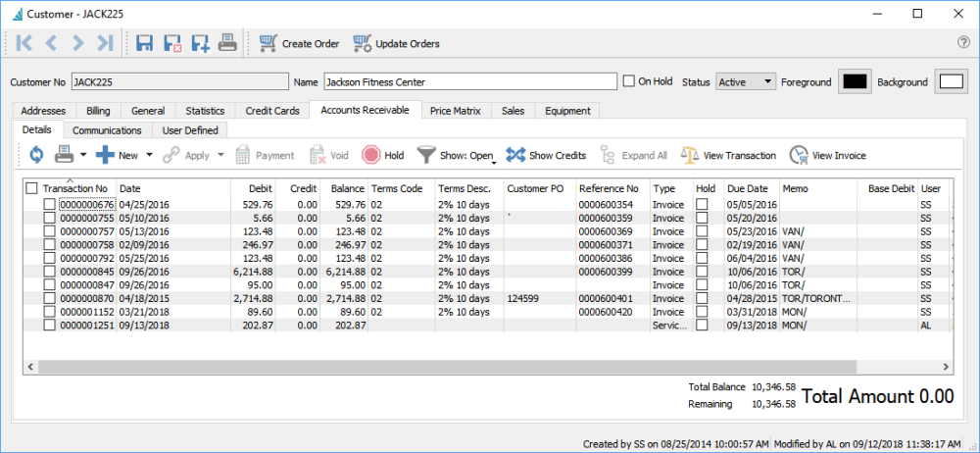Toggle Hold checkbox on 0000001152 row
Image resolution: width=980 pixels, height=453 pixels.
pyautogui.click(x=703, y=312)
